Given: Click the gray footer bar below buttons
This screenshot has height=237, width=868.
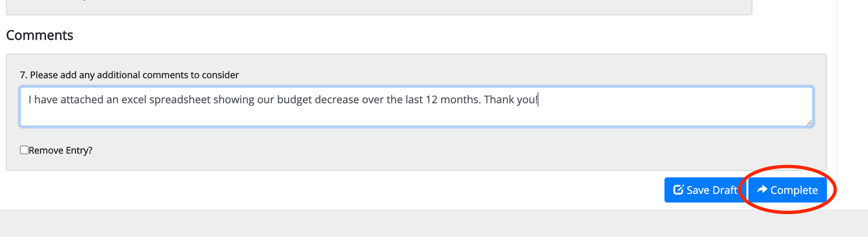Looking at the screenshot, I should (434, 223).
